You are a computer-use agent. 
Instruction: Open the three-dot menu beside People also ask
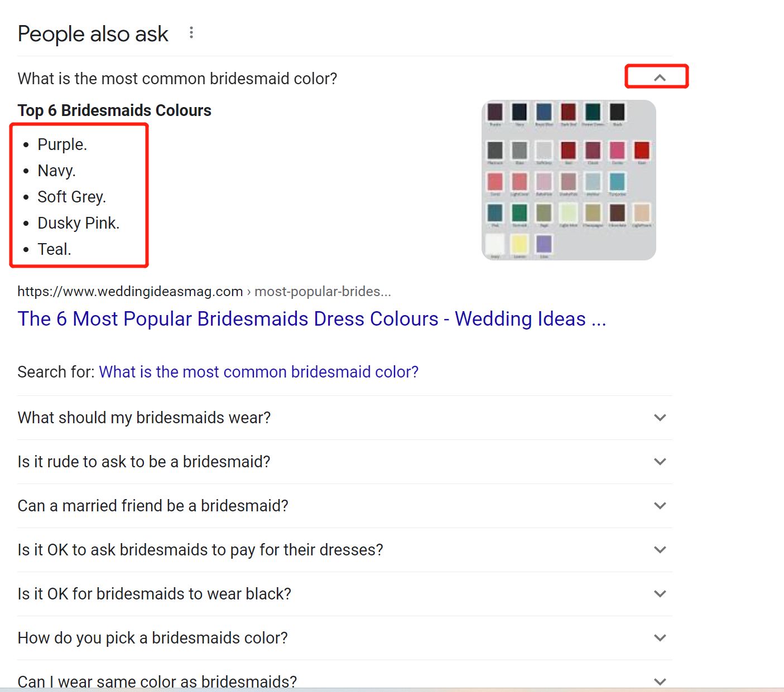191,33
